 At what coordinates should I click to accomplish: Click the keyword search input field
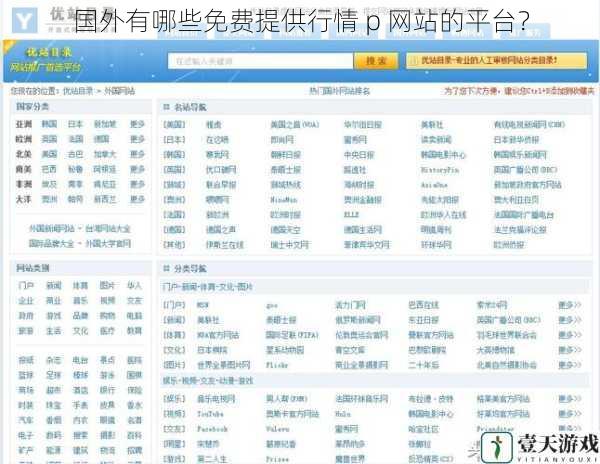[x=260, y=61]
